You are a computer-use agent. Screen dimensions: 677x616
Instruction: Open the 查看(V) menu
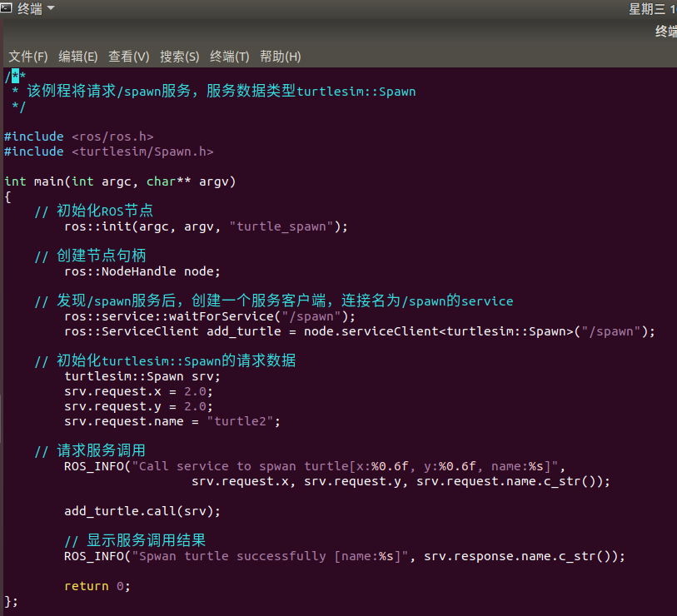point(129,56)
